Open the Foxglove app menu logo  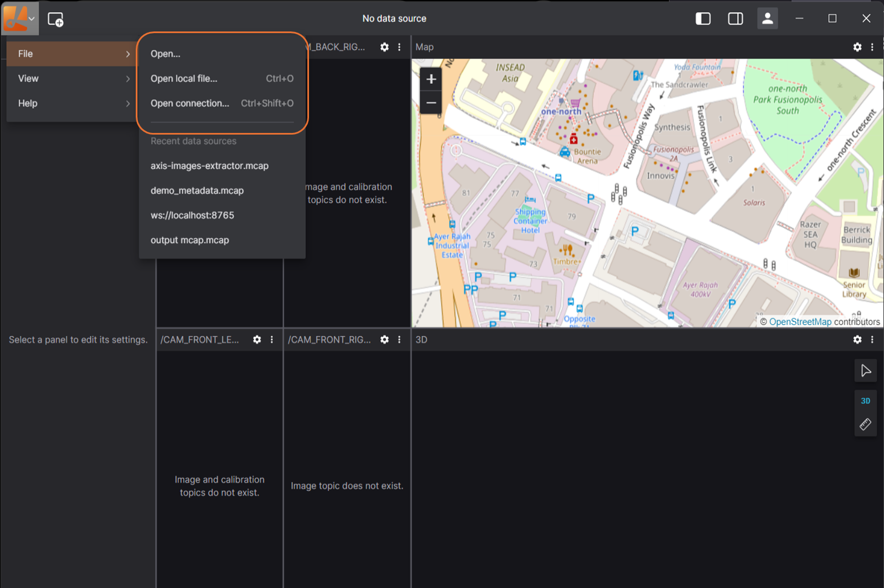(15, 18)
